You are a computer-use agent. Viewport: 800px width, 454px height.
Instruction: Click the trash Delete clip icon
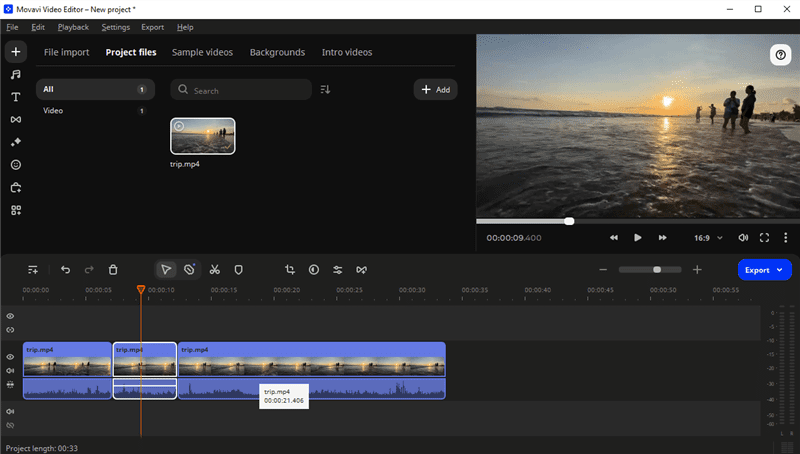pyautogui.click(x=113, y=269)
